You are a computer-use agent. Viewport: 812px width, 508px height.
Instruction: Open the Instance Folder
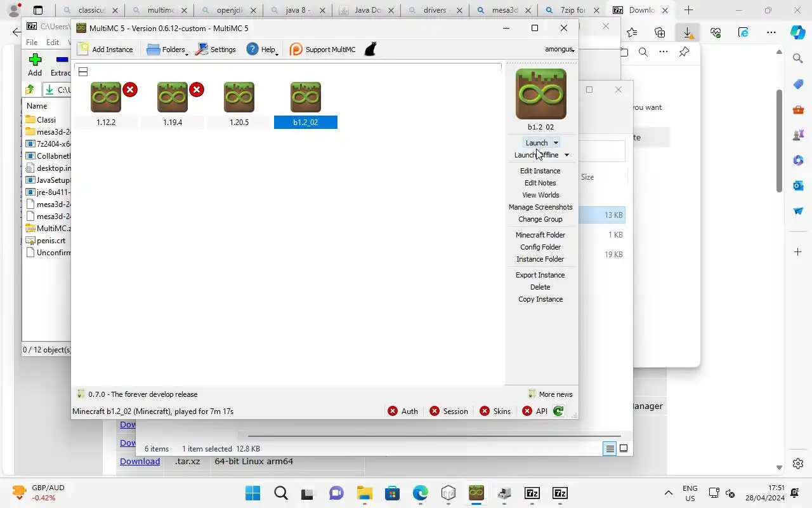pyautogui.click(x=540, y=259)
